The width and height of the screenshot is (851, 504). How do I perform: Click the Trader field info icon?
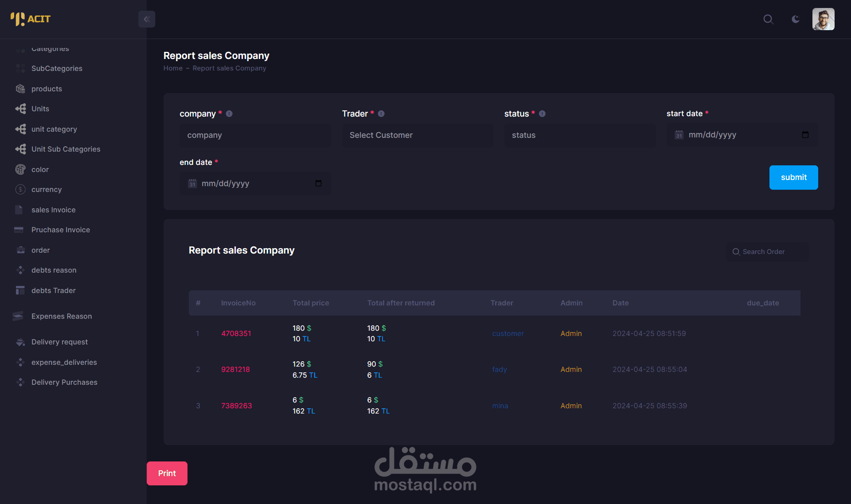point(381,114)
